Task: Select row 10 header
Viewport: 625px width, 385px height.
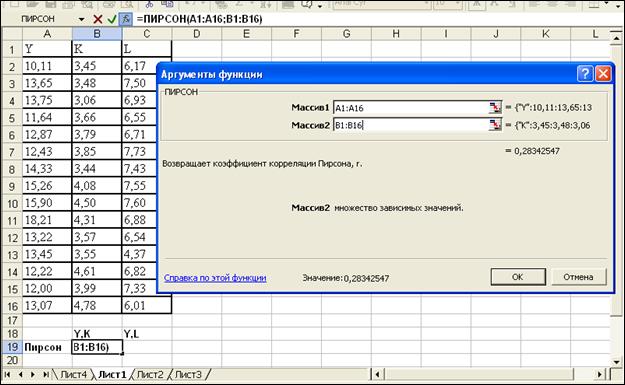Action: [12, 203]
